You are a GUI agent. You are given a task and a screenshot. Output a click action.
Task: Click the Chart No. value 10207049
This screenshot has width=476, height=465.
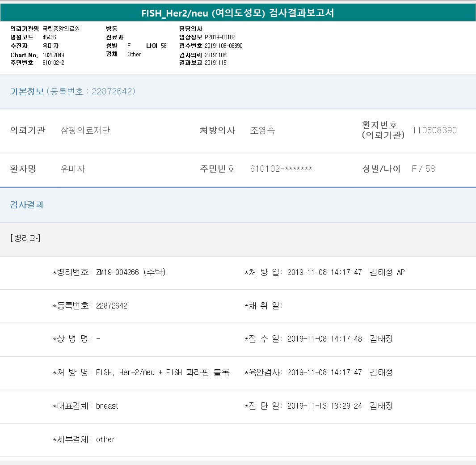point(53,55)
